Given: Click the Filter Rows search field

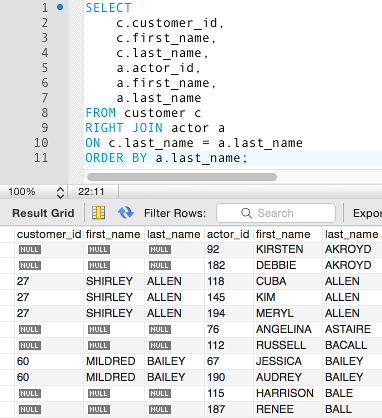Looking at the screenshot, I should 276,213.
